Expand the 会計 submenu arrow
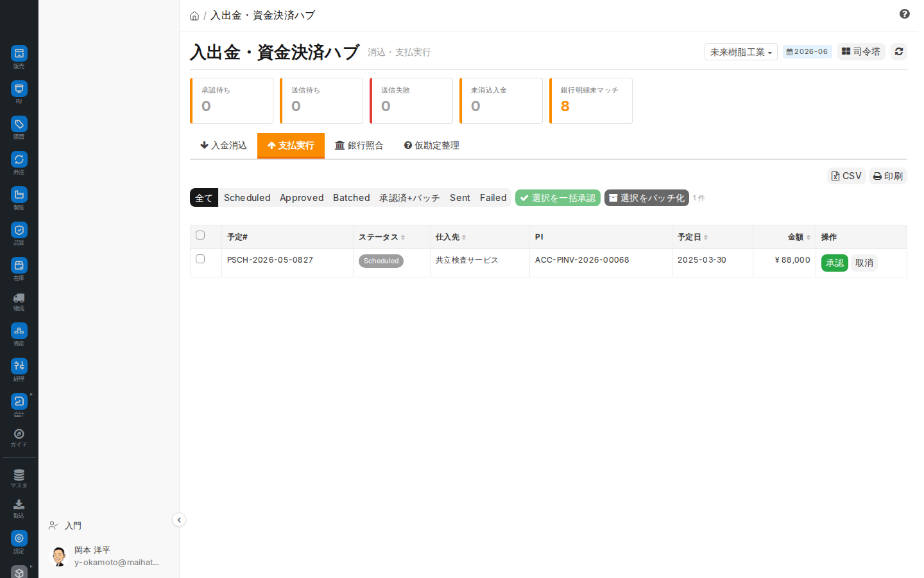 click(31, 394)
